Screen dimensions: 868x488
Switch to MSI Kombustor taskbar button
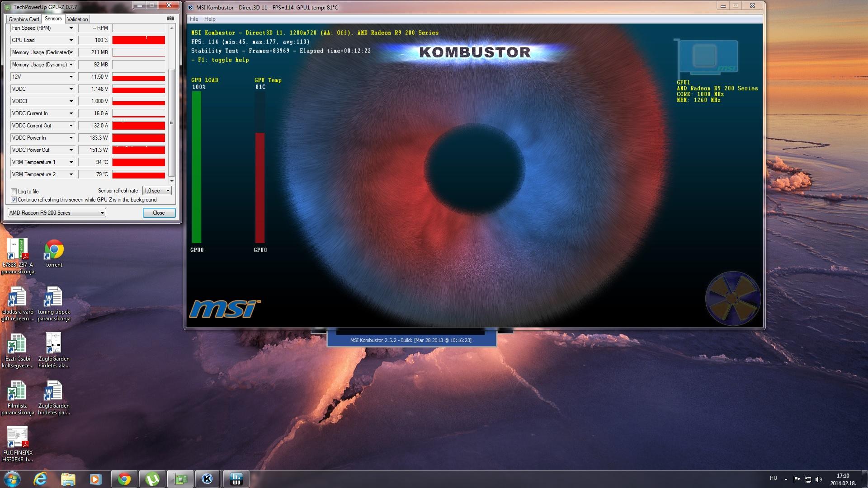208,479
